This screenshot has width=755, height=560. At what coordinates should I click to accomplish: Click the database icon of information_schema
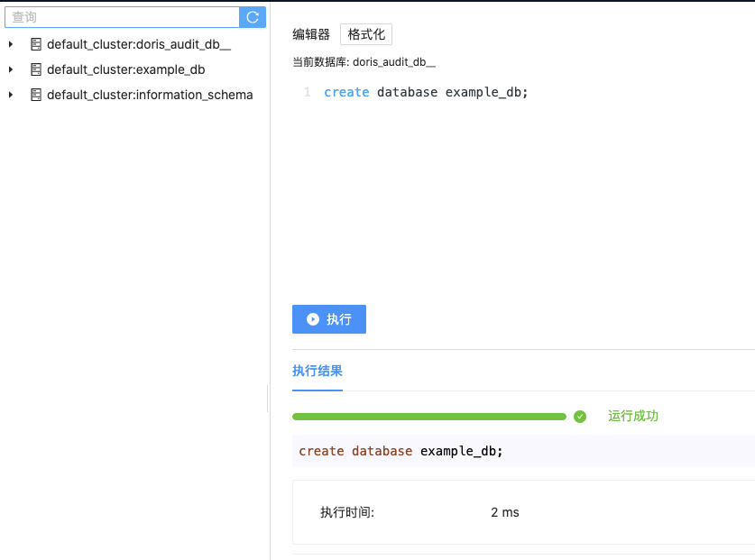click(36, 95)
